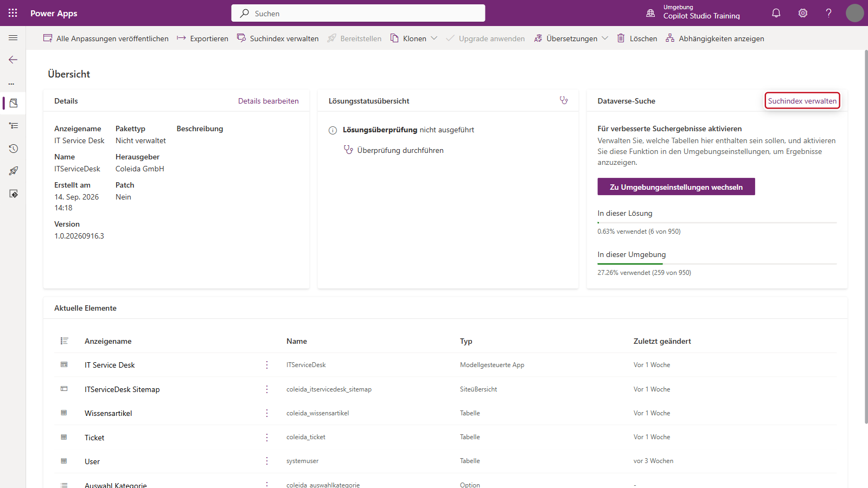Open the IT Service Desk table entry
The image size is (868, 488).
point(110,365)
